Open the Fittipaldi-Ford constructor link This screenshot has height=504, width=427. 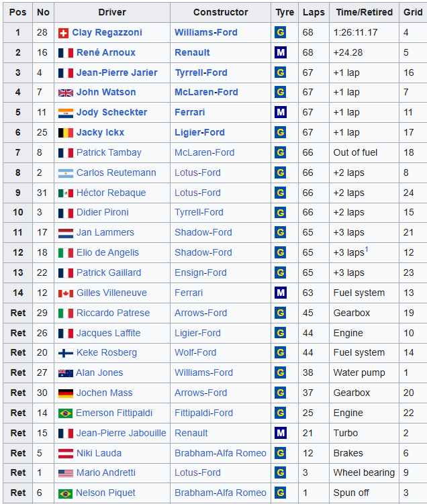click(203, 413)
